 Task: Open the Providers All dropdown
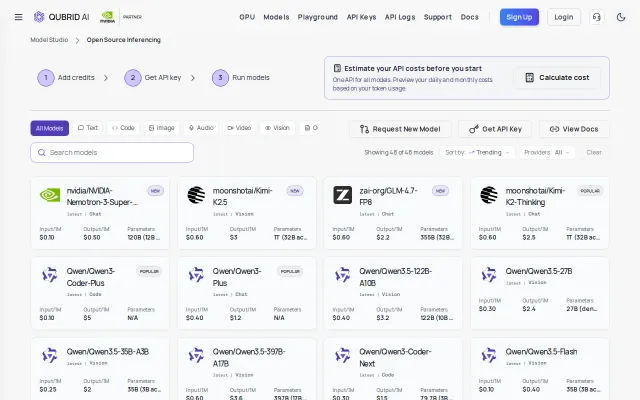coord(547,152)
